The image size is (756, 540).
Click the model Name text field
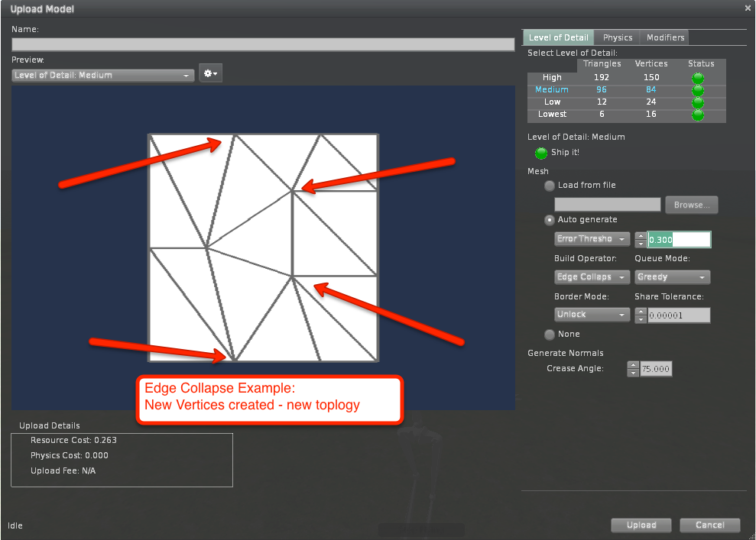pos(263,44)
